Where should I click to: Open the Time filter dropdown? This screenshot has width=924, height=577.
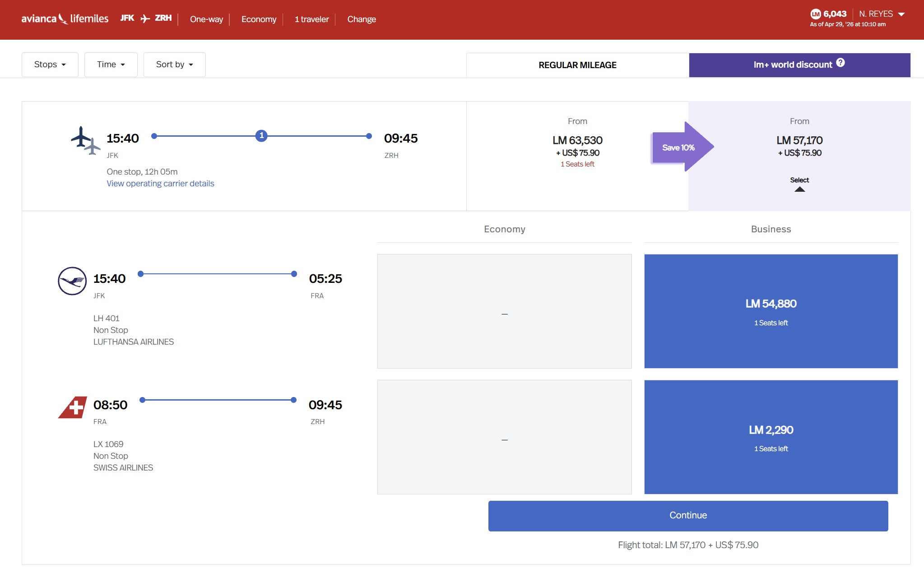[x=111, y=65]
